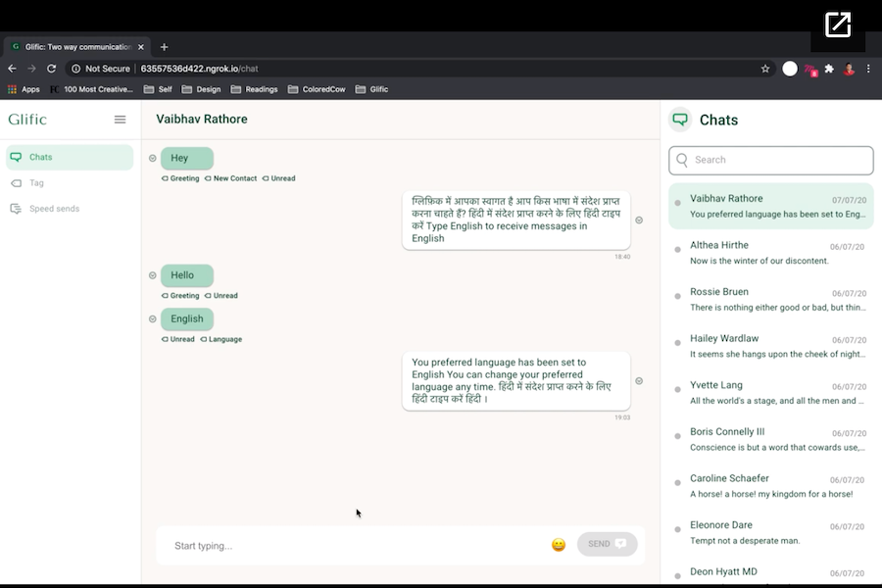The image size is (882, 588).
Task: Click the browser address bar URL
Action: click(x=199, y=69)
